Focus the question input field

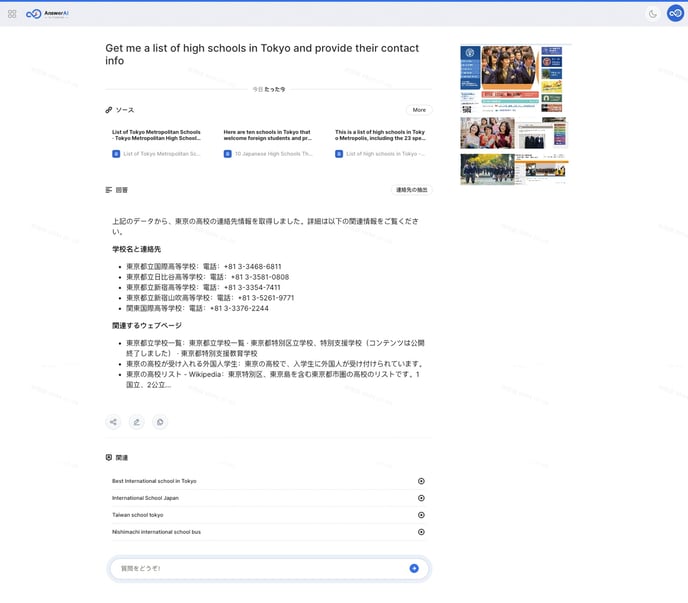[268, 568]
